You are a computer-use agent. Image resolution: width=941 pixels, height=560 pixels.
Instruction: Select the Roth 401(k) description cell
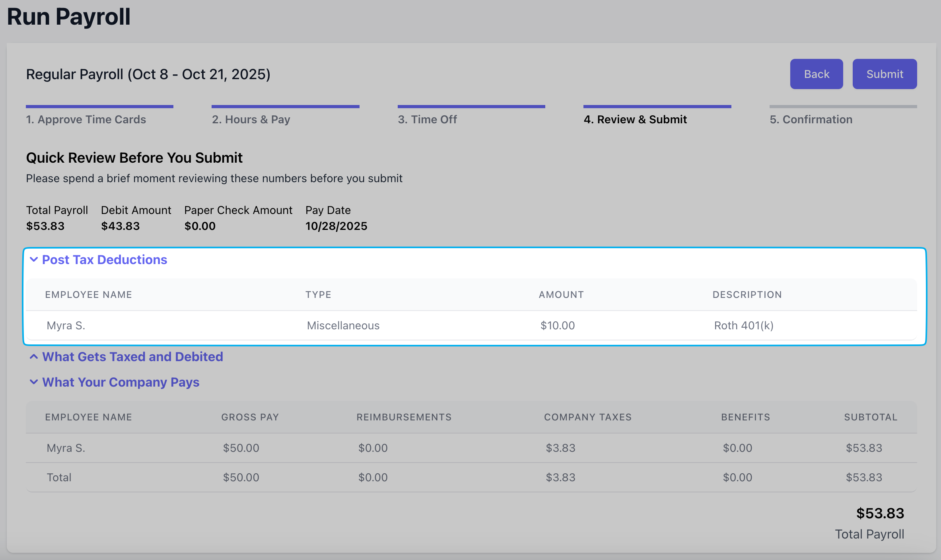coord(743,325)
